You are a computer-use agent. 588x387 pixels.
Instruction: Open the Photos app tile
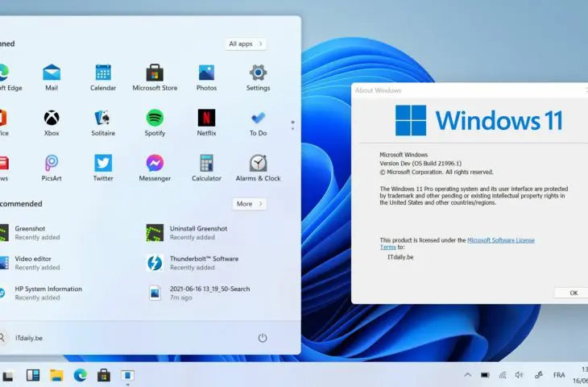206,77
